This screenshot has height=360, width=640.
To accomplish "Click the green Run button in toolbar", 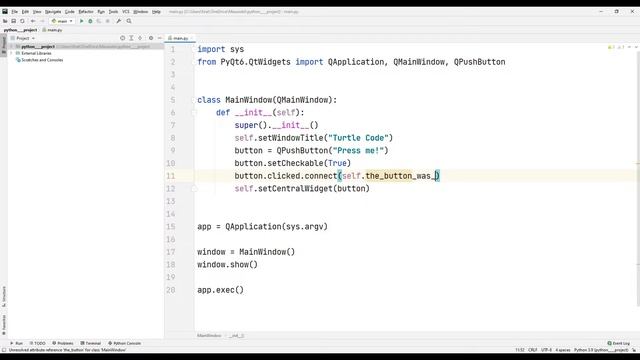I will (x=81, y=21).
